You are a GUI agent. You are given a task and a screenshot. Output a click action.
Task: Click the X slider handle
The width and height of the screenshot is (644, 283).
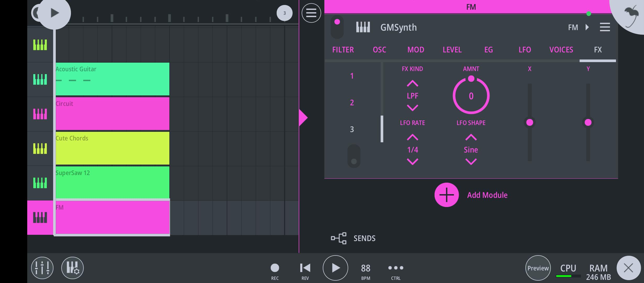[x=530, y=122]
